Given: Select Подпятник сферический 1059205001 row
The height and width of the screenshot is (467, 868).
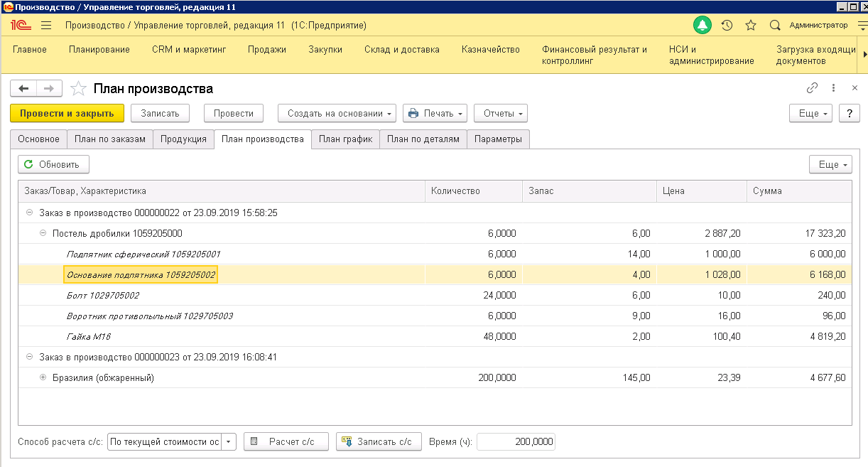Looking at the screenshot, I should point(435,254).
